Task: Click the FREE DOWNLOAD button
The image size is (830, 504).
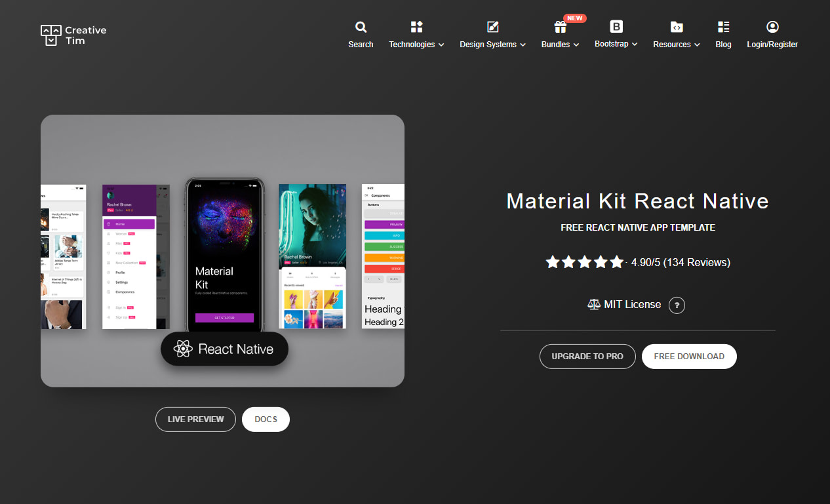Action: click(x=689, y=356)
